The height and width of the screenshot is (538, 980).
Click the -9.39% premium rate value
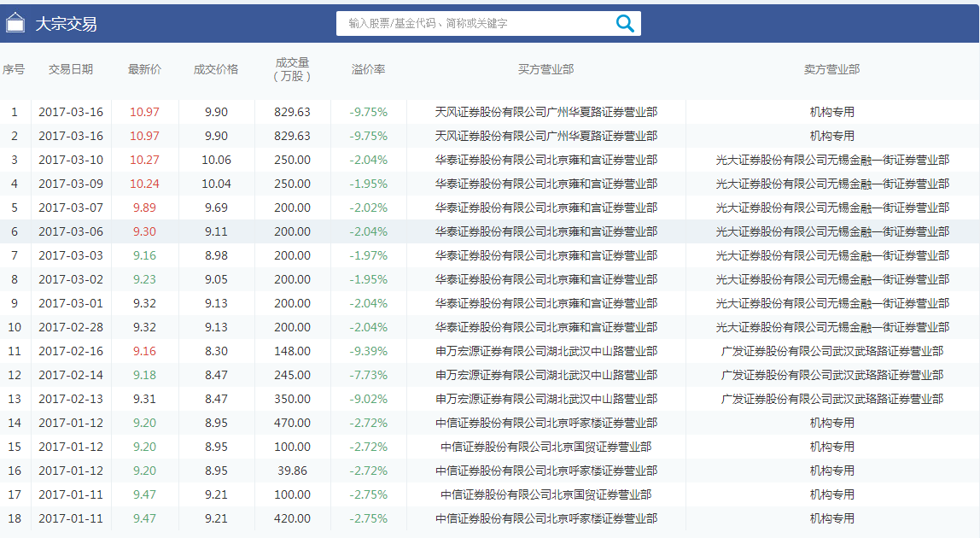point(369,351)
